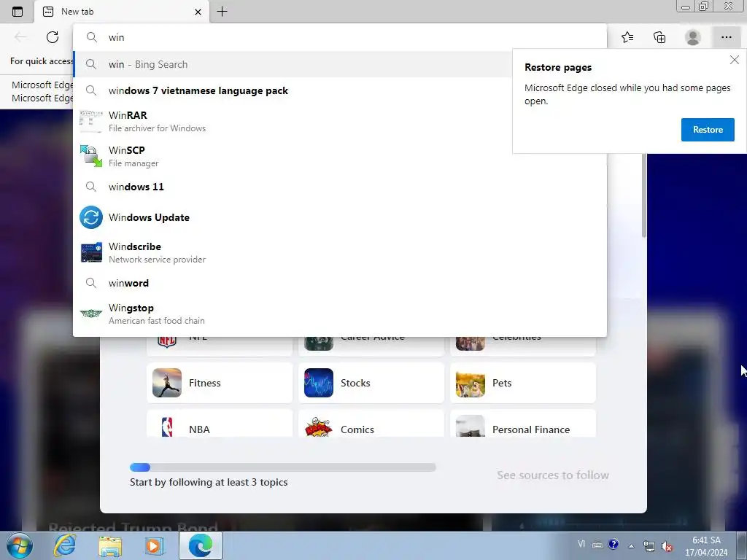Select the New tab tab
Screen dimensions: 747x560
click(122, 12)
